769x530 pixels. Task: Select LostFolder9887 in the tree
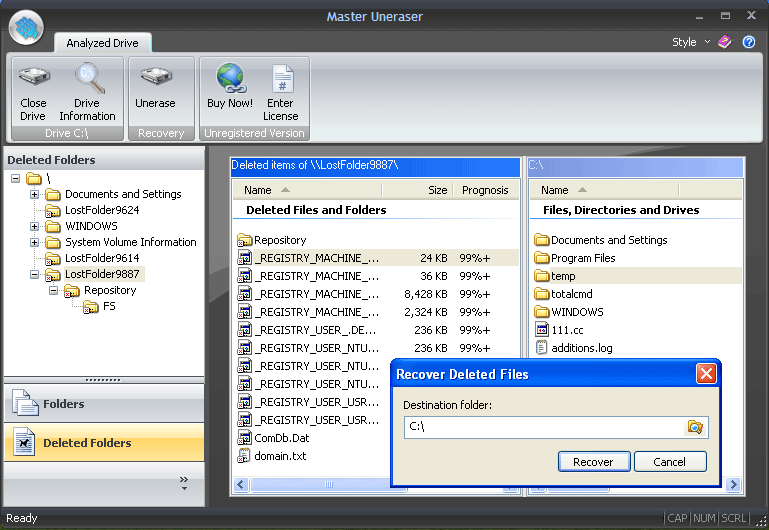[x=102, y=274]
